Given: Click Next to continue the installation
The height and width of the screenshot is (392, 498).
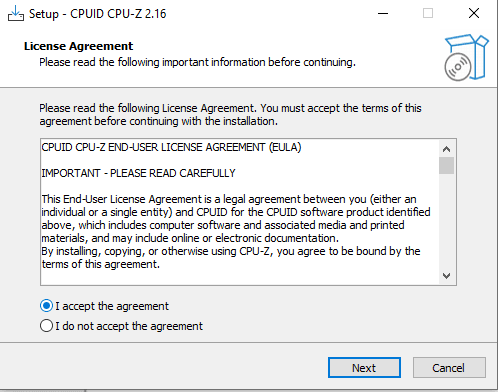Looking at the screenshot, I should [x=364, y=368].
